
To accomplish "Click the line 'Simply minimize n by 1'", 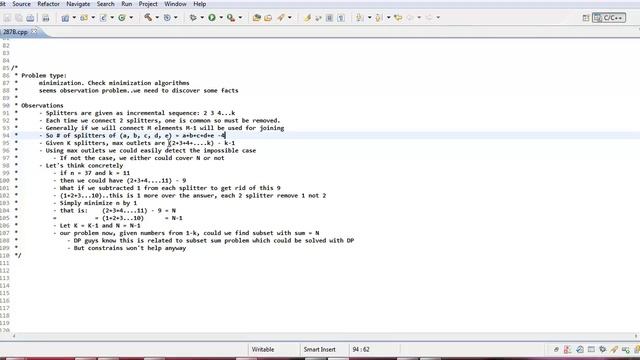I will tap(98, 203).
